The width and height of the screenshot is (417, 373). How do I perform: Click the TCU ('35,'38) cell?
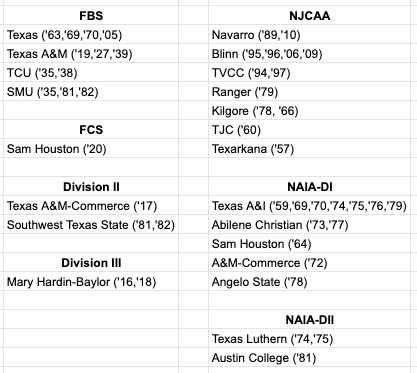point(91,72)
